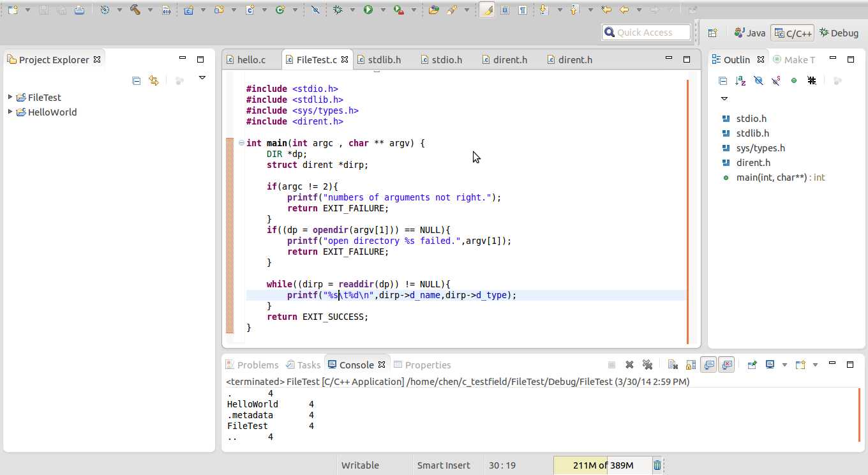Toggle block selection mode
This screenshot has height=475, width=868.
(505, 10)
